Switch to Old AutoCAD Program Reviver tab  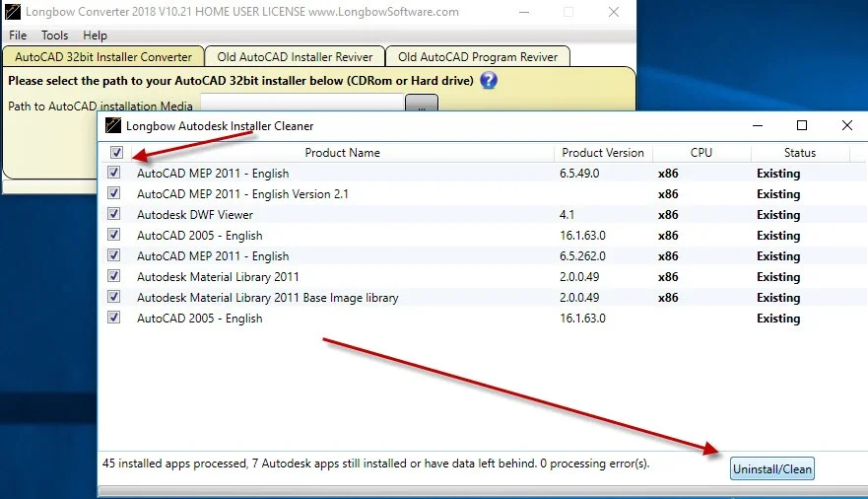point(478,57)
